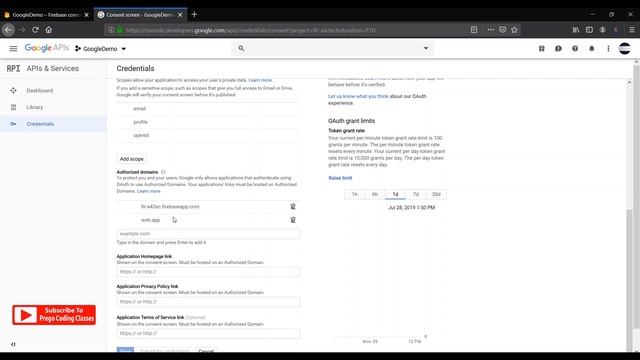The image size is (640, 360).
Task: Open the help question mark icon
Action: coord(575,49)
